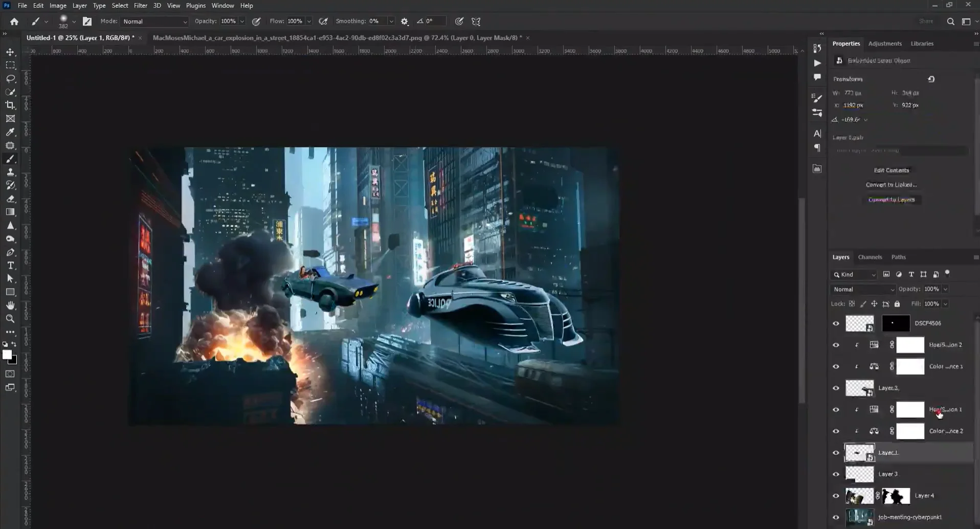Select the Move tool

pyautogui.click(x=10, y=52)
